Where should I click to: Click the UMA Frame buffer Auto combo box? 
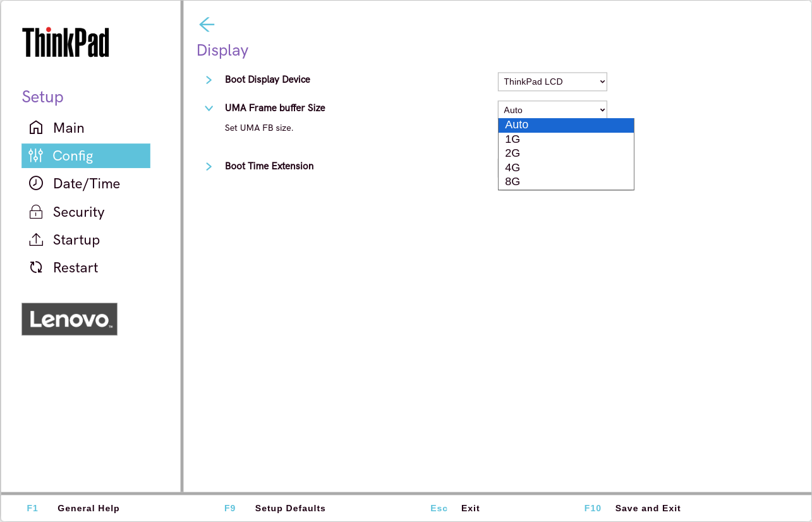point(552,110)
